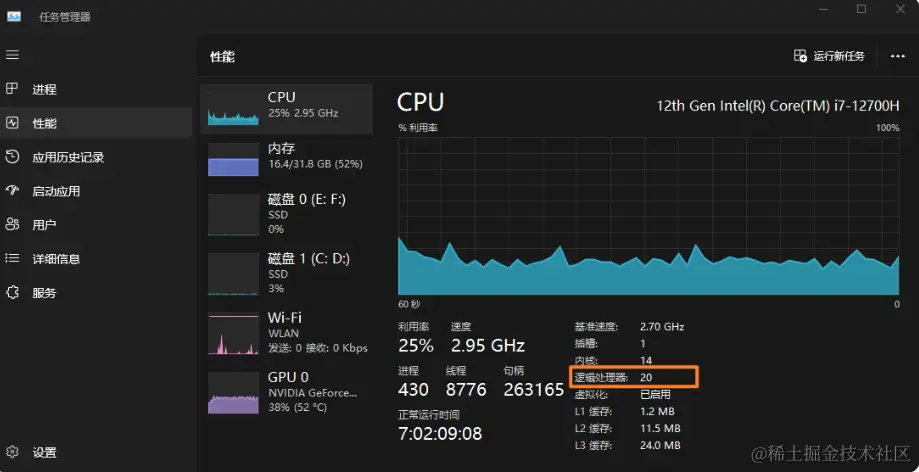The image size is (919, 472).
Task: Select the 性能 tab label
Action: [x=45, y=123]
